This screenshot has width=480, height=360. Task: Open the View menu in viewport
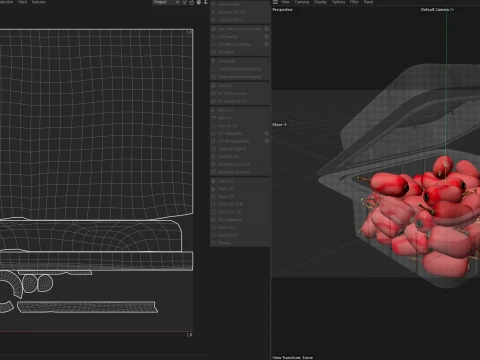(x=285, y=2)
